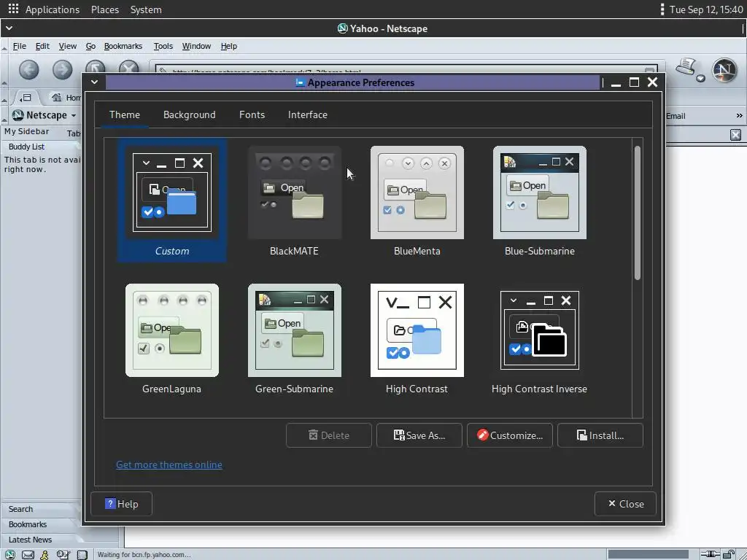The height and width of the screenshot is (560, 747).
Task: Open Applications menu in top panel
Action: (53, 9)
